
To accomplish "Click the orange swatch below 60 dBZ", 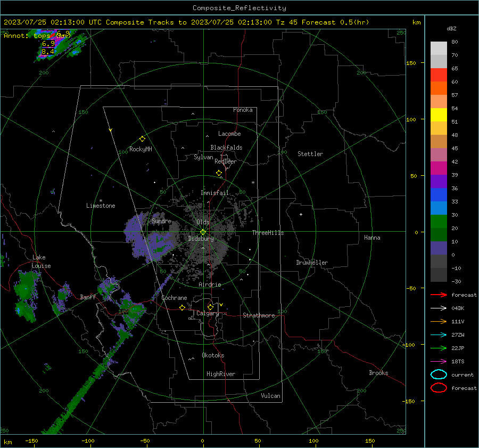I will click(439, 88).
